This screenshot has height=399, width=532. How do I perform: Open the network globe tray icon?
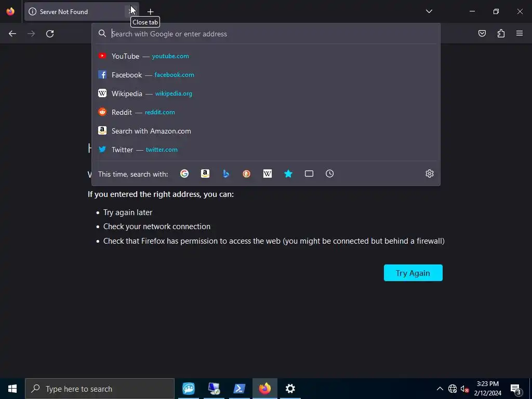[x=453, y=389]
